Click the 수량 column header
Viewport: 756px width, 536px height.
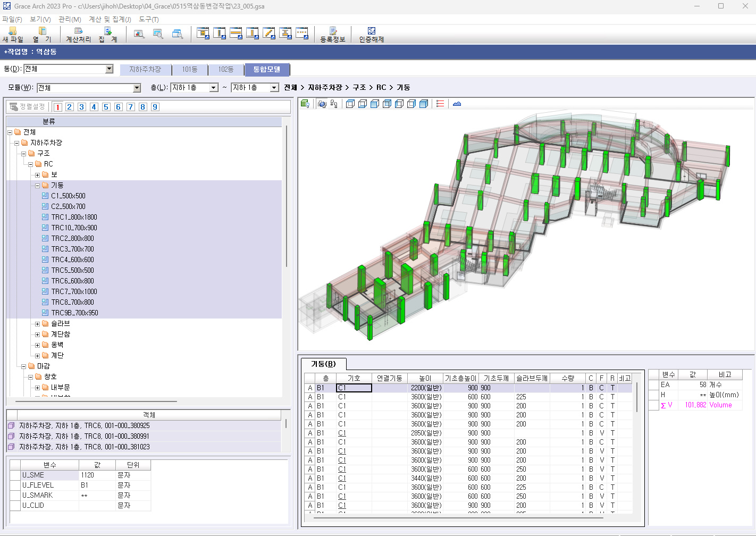(568, 378)
